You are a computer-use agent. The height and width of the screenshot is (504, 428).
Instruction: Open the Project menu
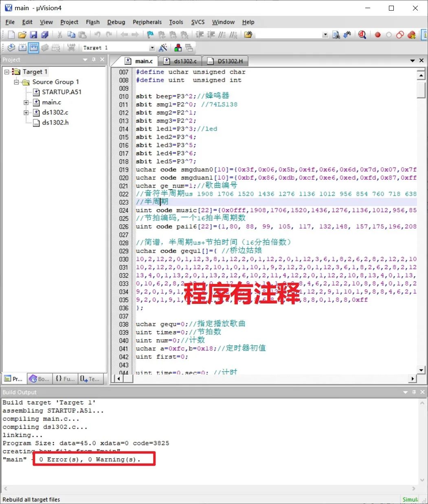pos(69,22)
